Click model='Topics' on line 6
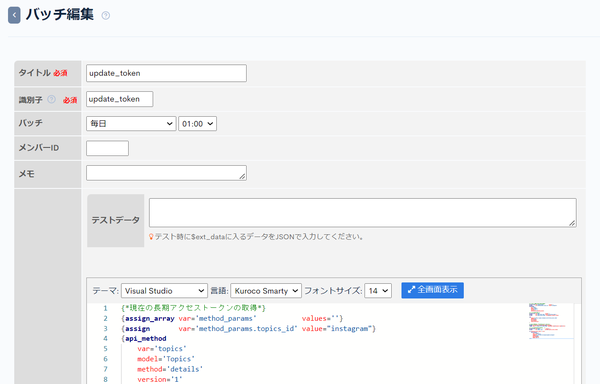The width and height of the screenshot is (600, 384). coord(166,359)
